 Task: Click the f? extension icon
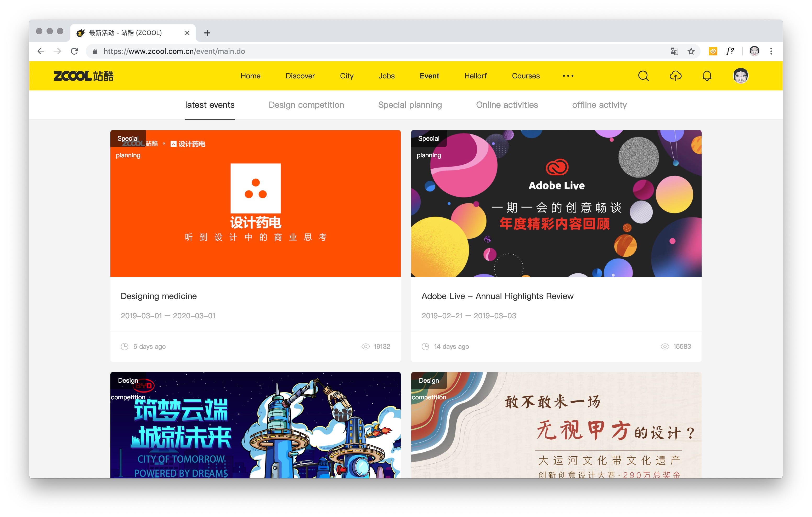(x=730, y=51)
